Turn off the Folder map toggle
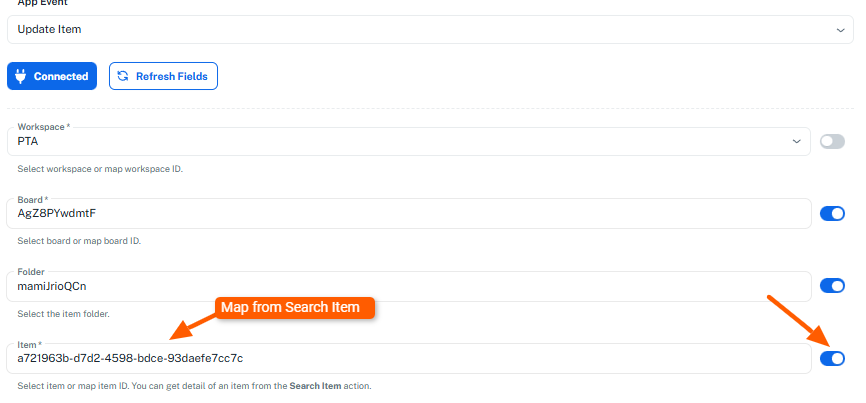Viewport: 866px width, 403px height. (832, 286)
